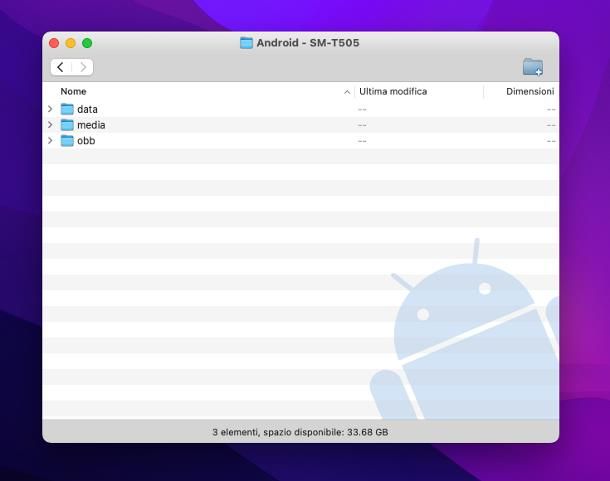Click the folder name 'obb'

point(86,140)
